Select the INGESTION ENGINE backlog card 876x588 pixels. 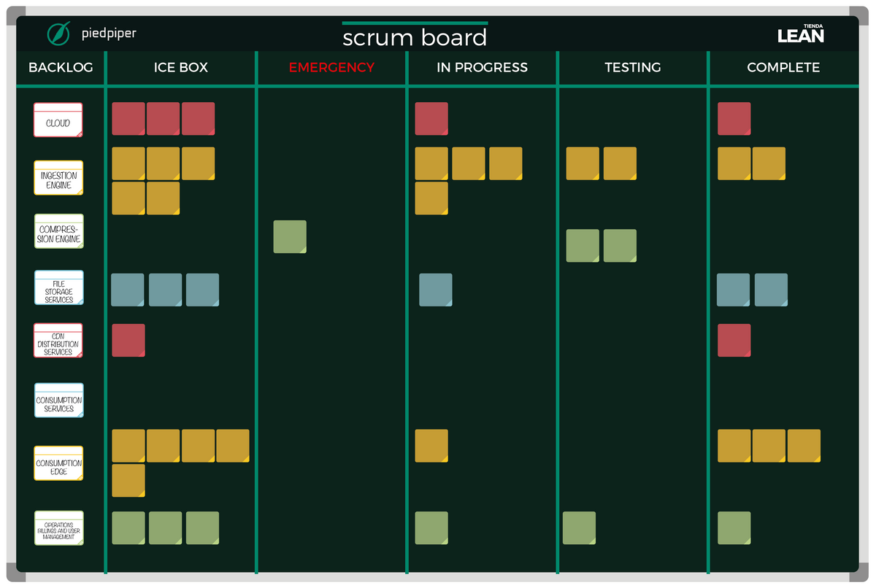click(58, 177)
